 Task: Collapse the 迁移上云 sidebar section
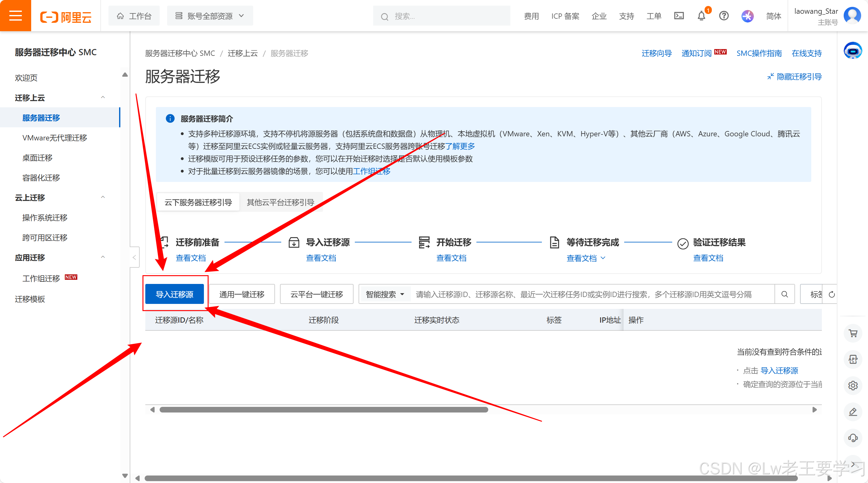pos(103,97)
